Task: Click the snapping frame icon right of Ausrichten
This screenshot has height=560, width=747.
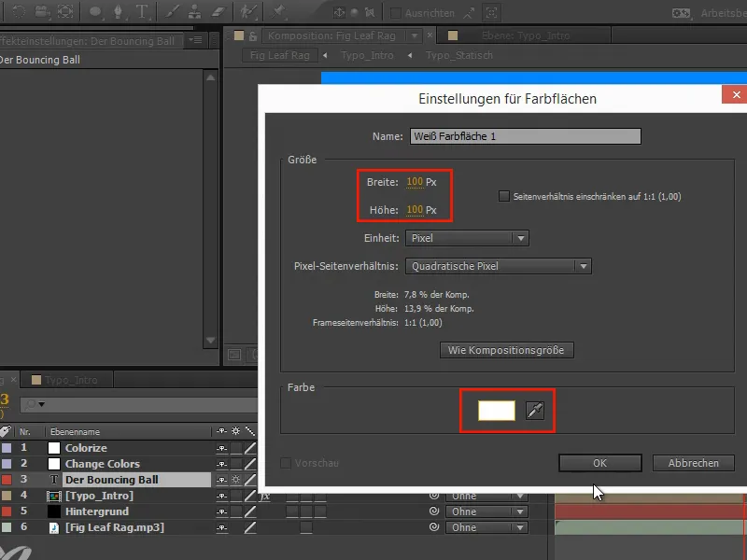Action: tap(491, 13)
